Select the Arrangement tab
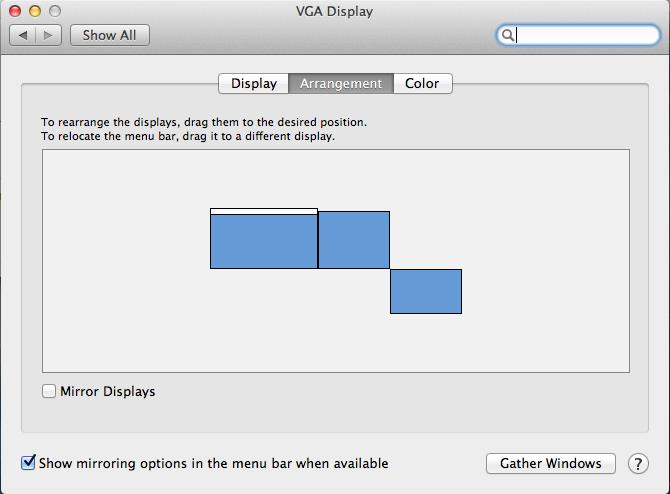The image size is (670, 494). pyautogui.click(x=341, y=83)
